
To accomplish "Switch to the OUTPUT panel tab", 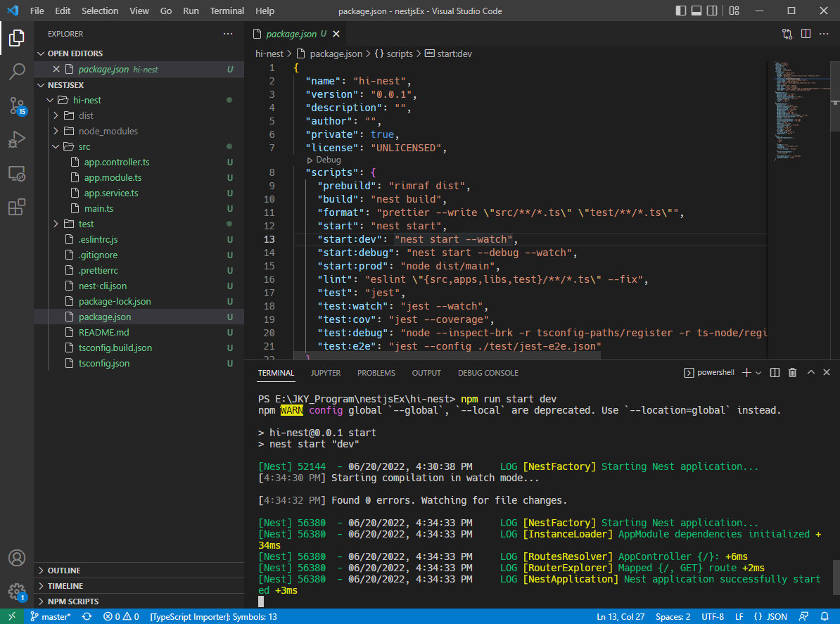I will tap(426, 373).
